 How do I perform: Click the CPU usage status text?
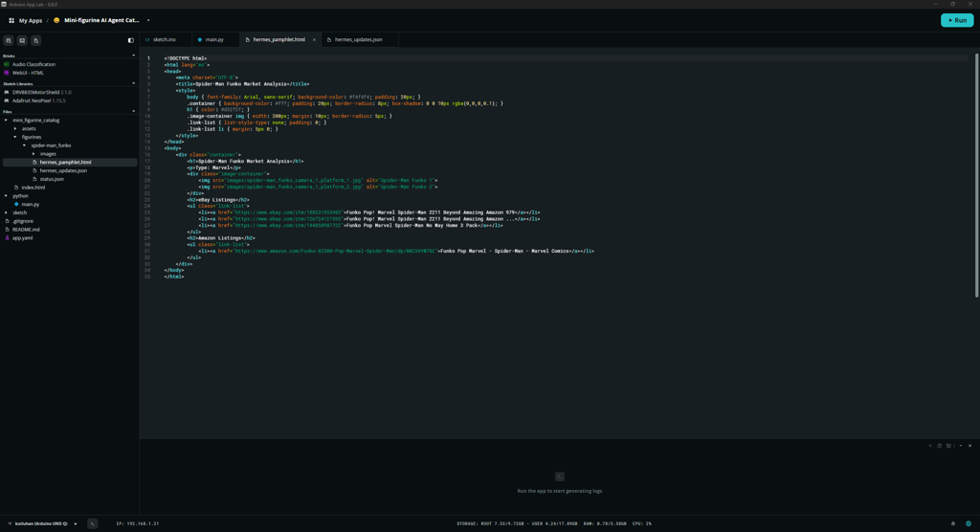point(642,524)
